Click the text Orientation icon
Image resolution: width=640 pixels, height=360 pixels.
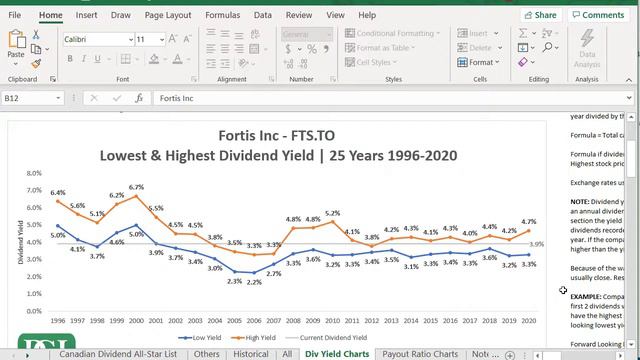[243, 63]
